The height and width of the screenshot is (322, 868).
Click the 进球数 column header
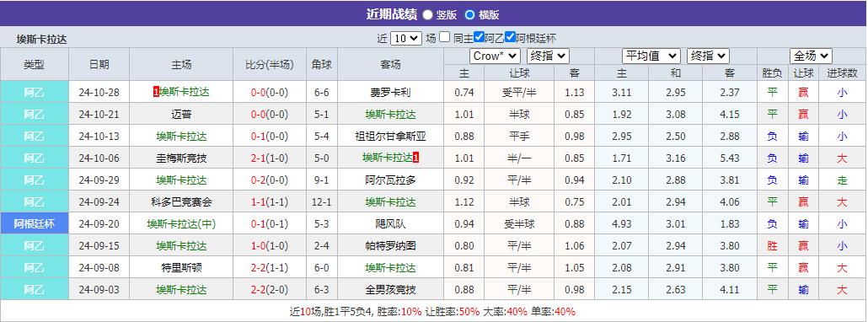[x=842, y=72]
